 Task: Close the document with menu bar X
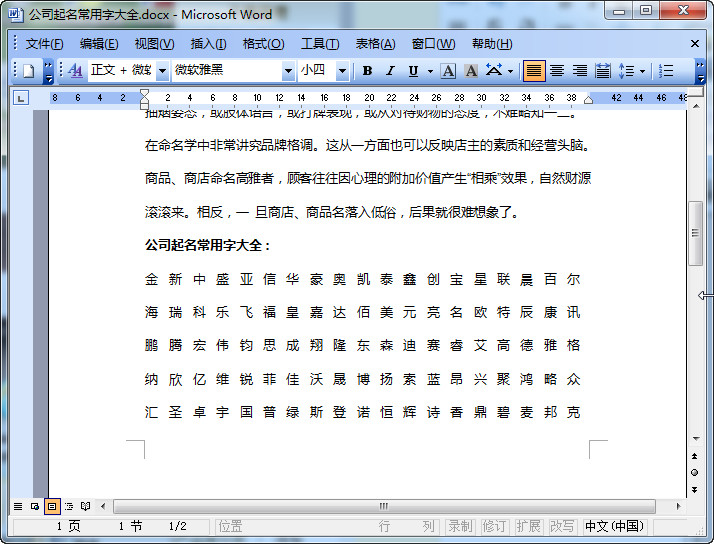point(694,44)
